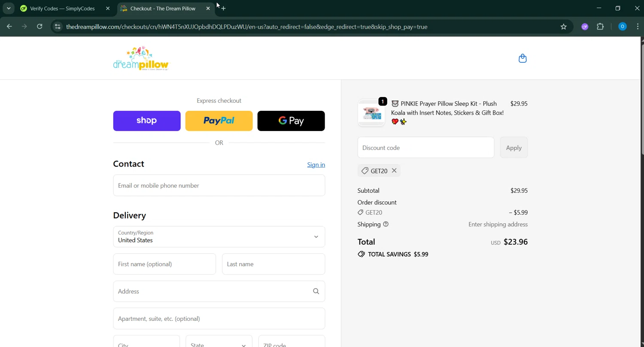The image size is (644, 347).
Task: Click the shipping info help icon
Action: point(386,224)
